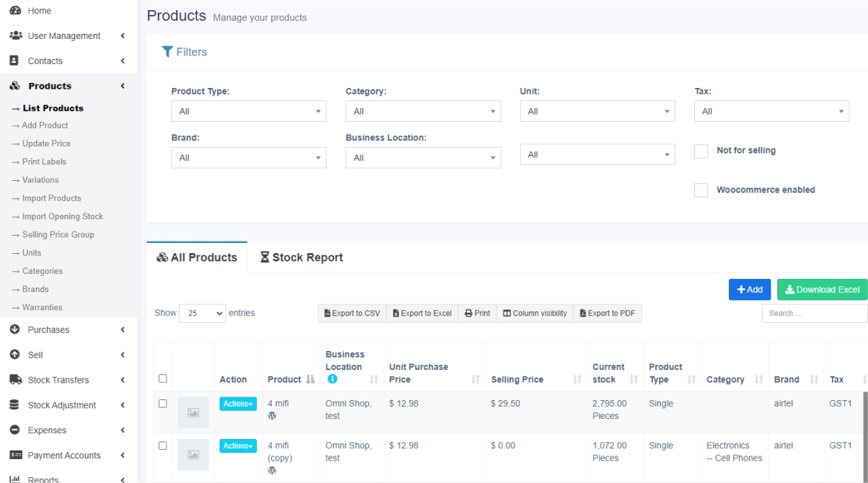Click the Business Location info icon
The image size is (868, 483).
pyautogui.click(x=332, y=379)
